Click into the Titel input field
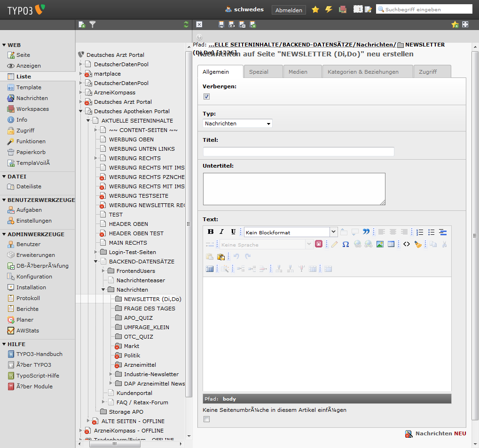 point(298,152)
